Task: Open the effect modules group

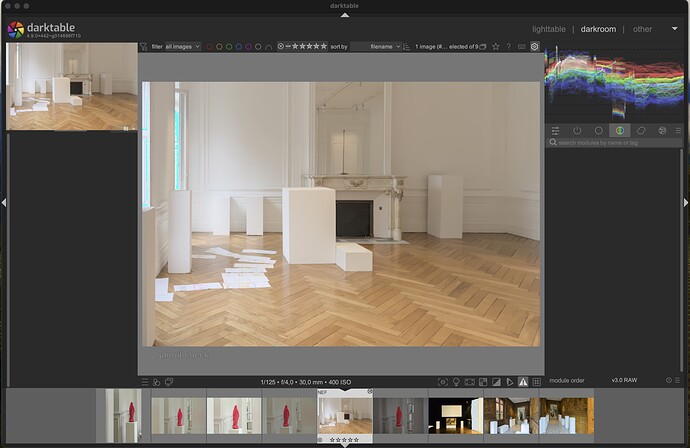Action: (x=662, y=131)
